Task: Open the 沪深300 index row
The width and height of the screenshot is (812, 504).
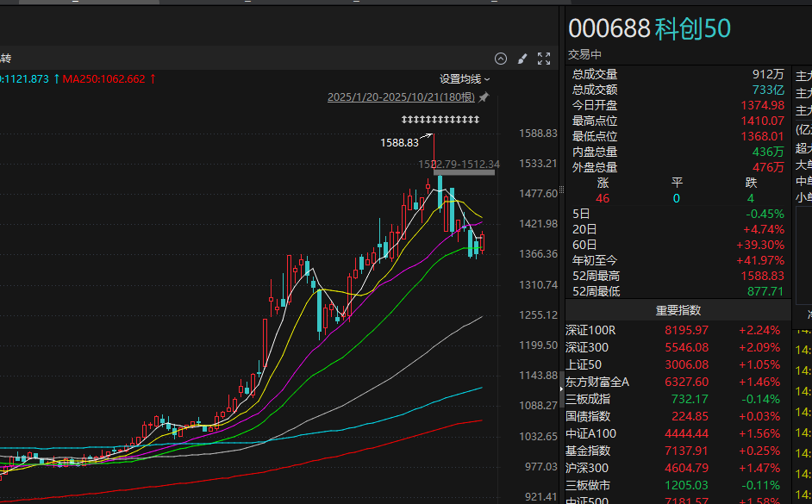Action: tap(678, 469)
